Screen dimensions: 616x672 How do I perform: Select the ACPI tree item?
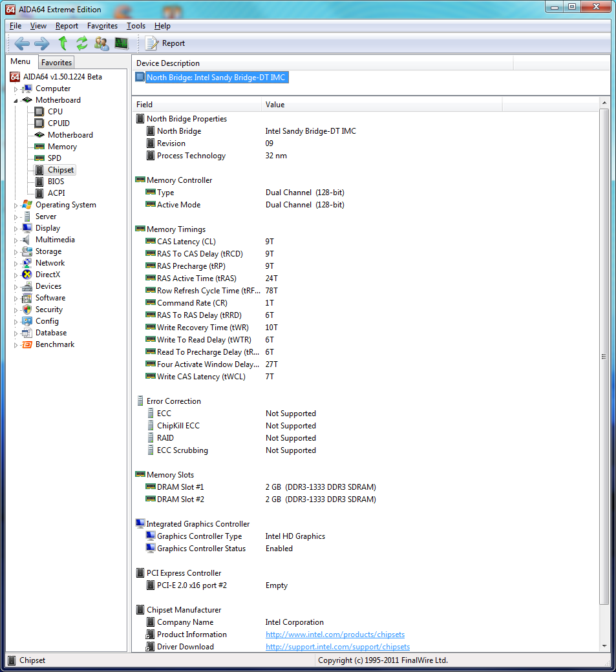click(x=56, y=193)
